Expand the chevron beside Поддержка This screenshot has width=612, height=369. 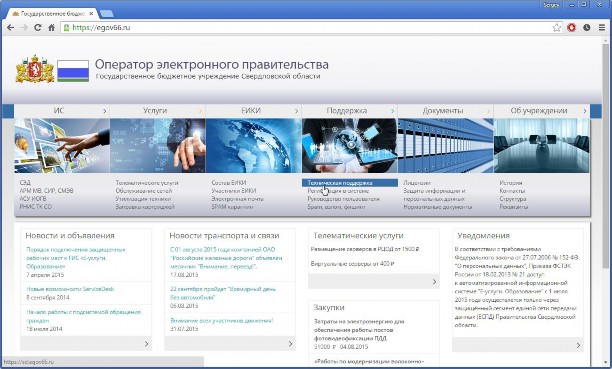(x=392, y=111)
